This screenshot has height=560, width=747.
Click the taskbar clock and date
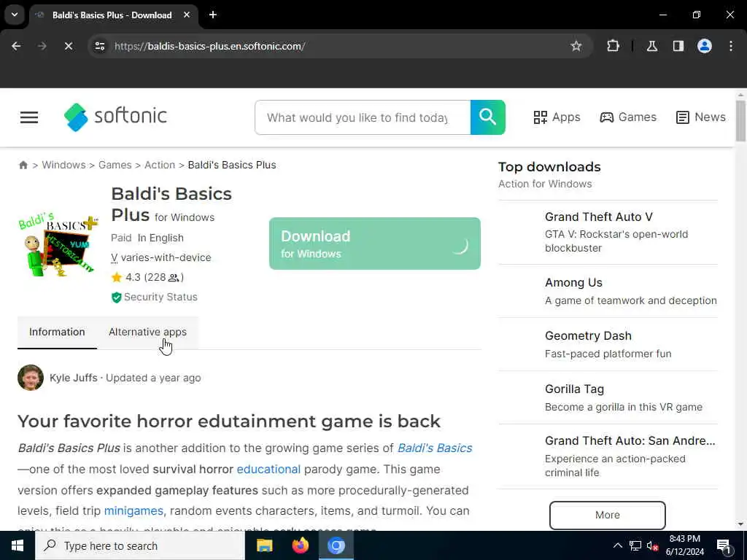click(684, 545)
